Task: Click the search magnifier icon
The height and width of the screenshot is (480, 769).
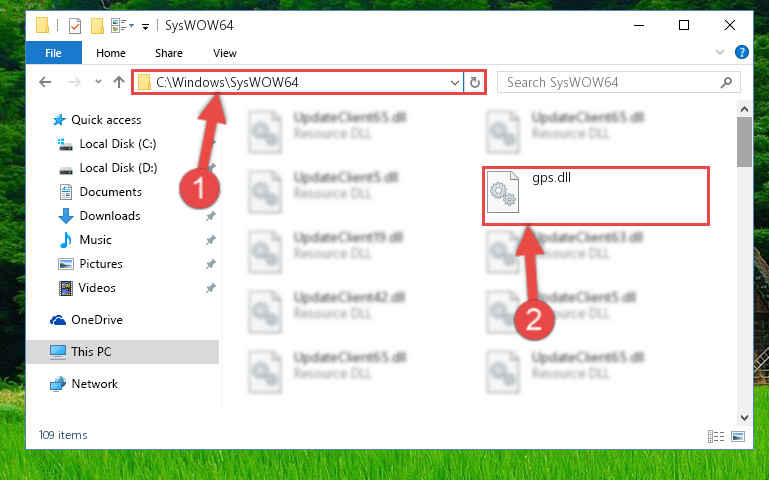Action: [x=726, y=82]
